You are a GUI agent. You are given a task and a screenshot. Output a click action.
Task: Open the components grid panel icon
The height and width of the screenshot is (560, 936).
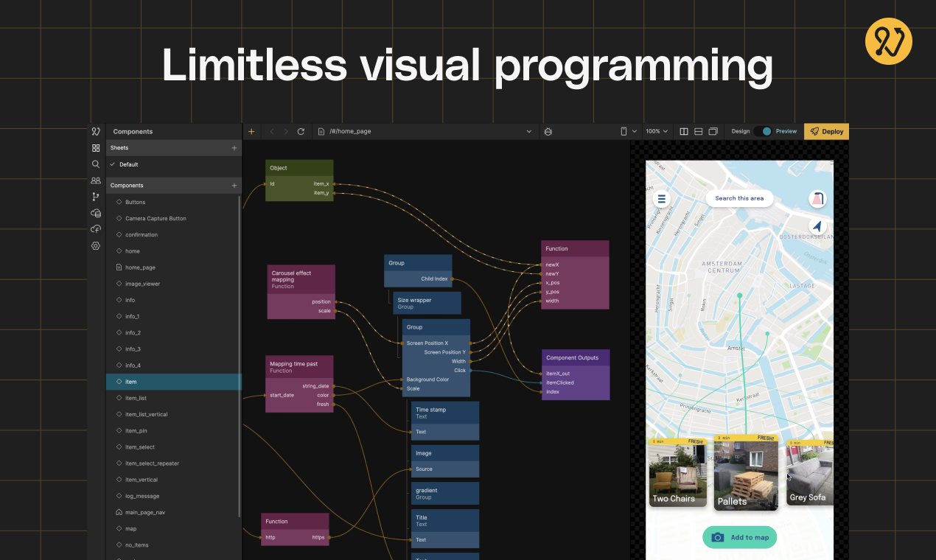pyautogui.click(x=96, y=148)
